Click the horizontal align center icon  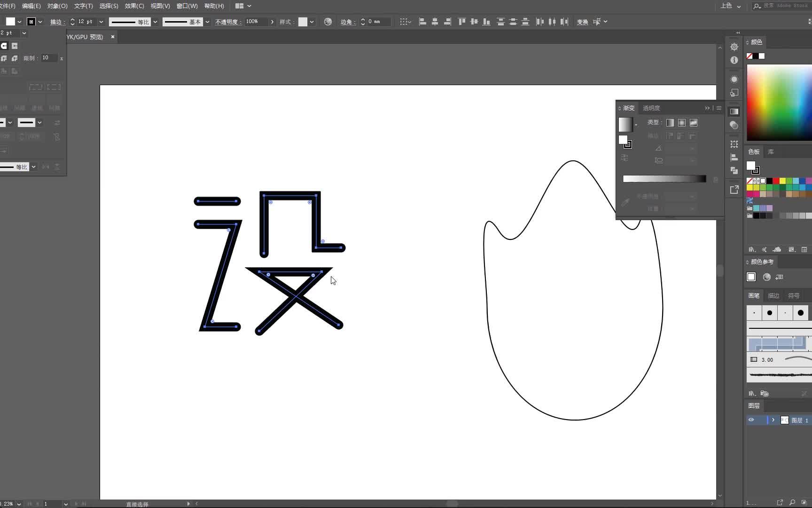pyautogui.click(x=435, y=22)
